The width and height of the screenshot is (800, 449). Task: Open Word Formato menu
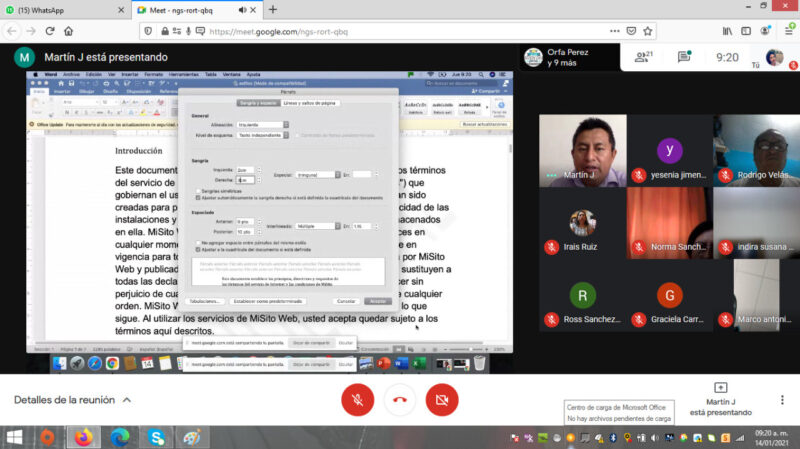coord(154,74)
